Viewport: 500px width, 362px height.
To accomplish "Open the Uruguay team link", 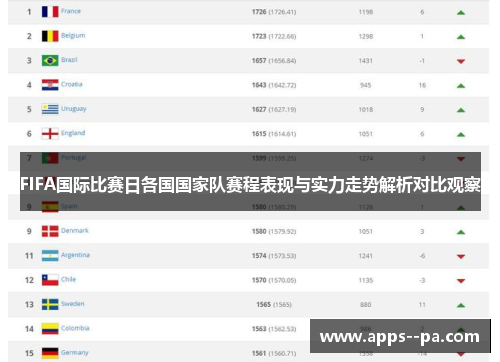I will tap(73, 109).
